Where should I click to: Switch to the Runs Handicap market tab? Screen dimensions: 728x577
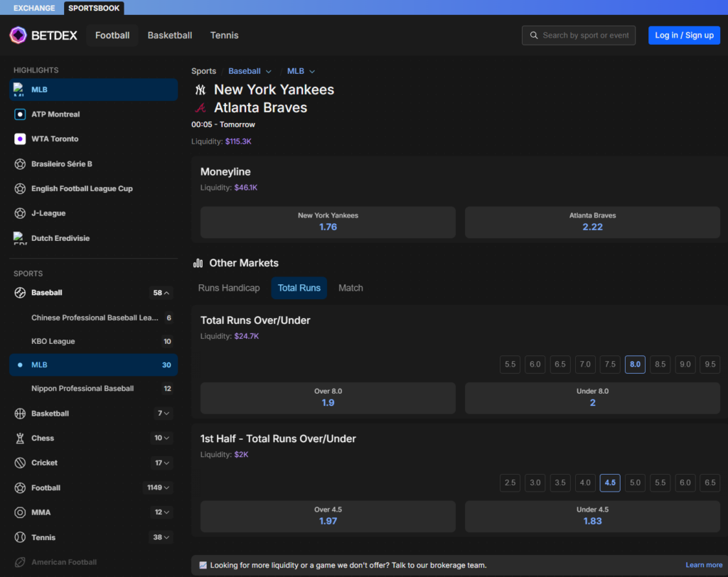(229, 288)
